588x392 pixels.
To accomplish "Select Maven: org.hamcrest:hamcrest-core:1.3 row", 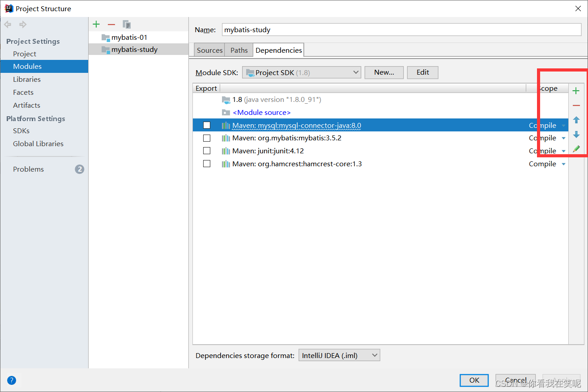I will (380, 164).
